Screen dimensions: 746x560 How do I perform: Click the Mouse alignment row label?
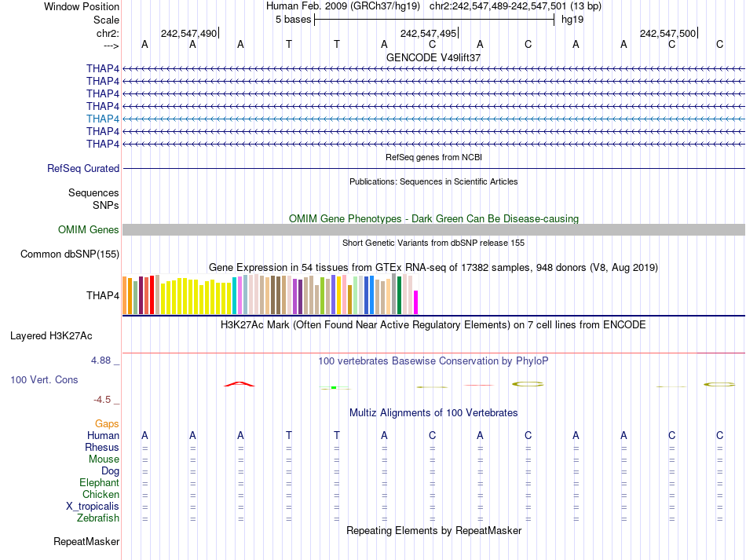pos(104,459)
